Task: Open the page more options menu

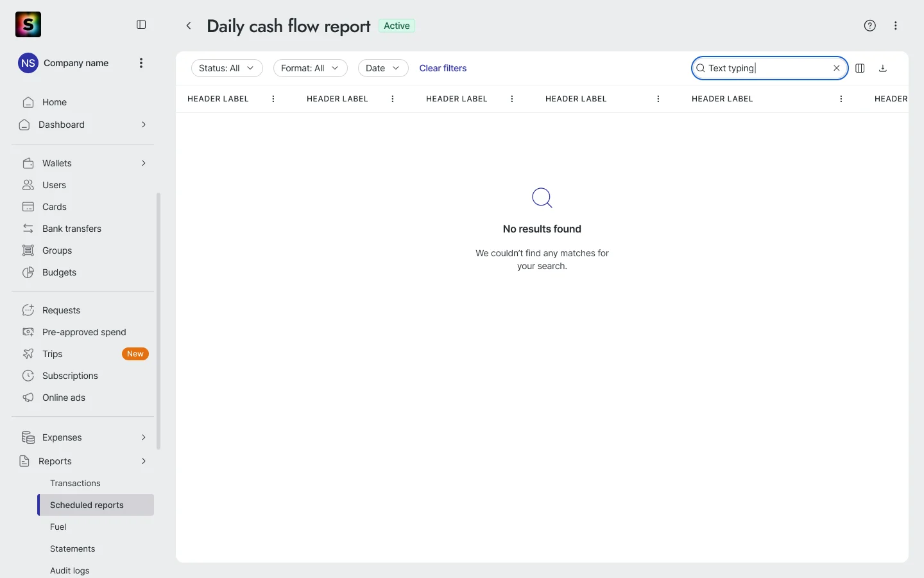Action: (x=896, y=26)
